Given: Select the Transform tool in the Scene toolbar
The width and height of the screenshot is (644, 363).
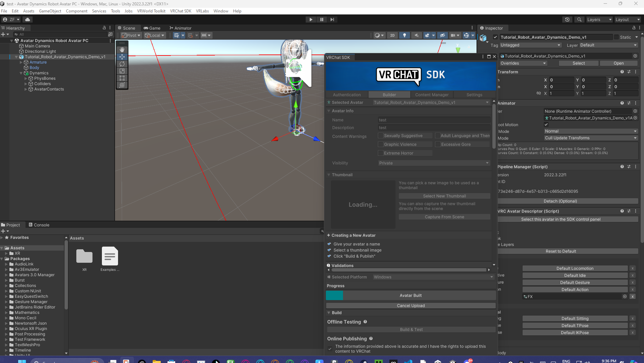Looking at the screenshot, I should coord(122,85).
